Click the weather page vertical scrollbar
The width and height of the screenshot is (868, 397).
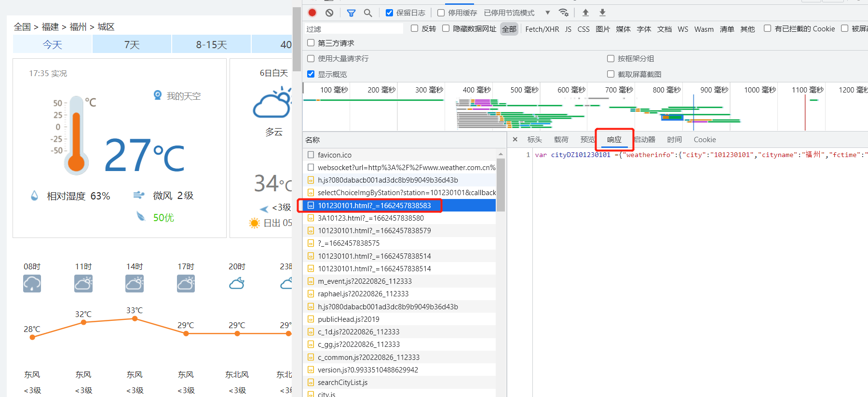(x=297, y=39)
